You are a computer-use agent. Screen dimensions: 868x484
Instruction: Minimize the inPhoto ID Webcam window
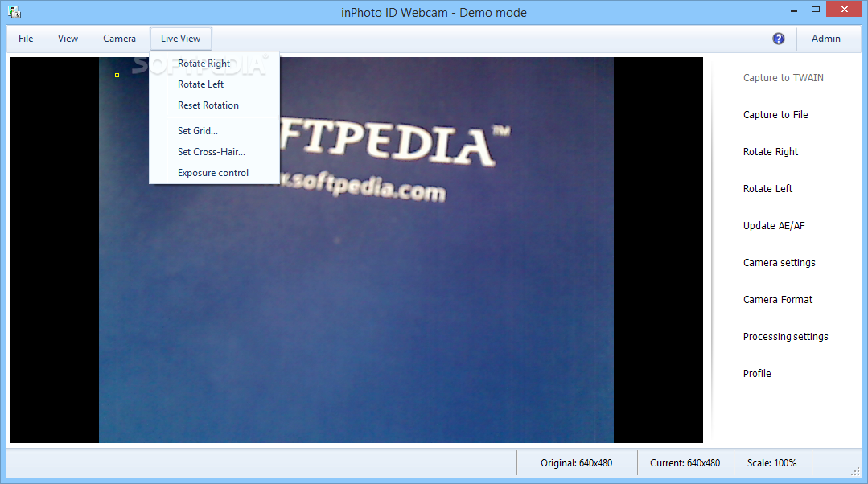[x=794, y=10]
